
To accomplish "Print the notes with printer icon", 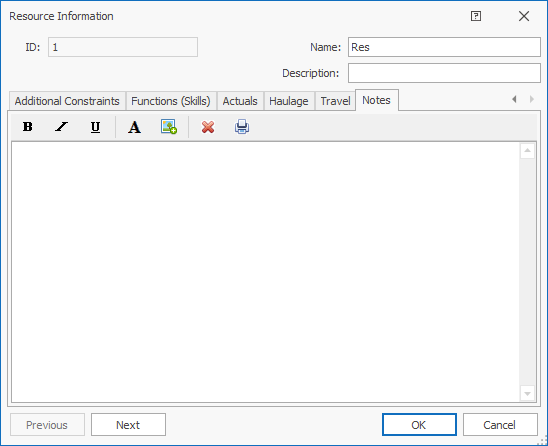I will coord(242,127).
